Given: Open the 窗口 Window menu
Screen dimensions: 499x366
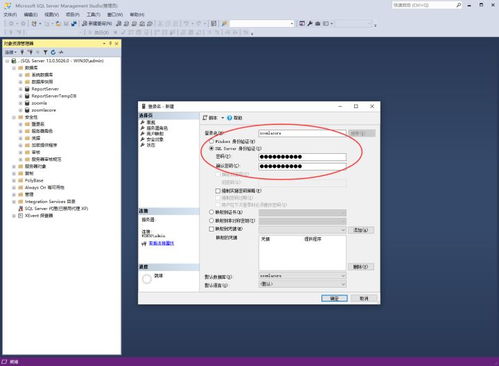Looking at the screenshot, I should click(x=115, y=15).
